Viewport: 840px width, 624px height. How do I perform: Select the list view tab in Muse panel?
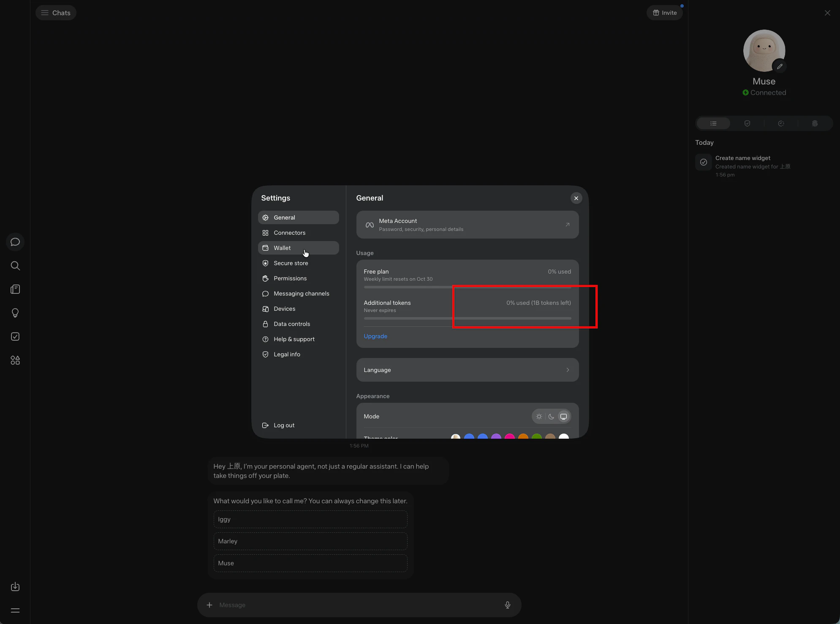pos(713,123)
